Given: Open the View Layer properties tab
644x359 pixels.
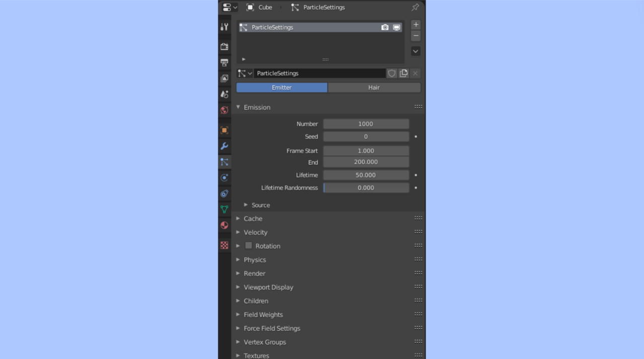Looking at the screenshot, I should pyautogui.click(x=224, y=79).
